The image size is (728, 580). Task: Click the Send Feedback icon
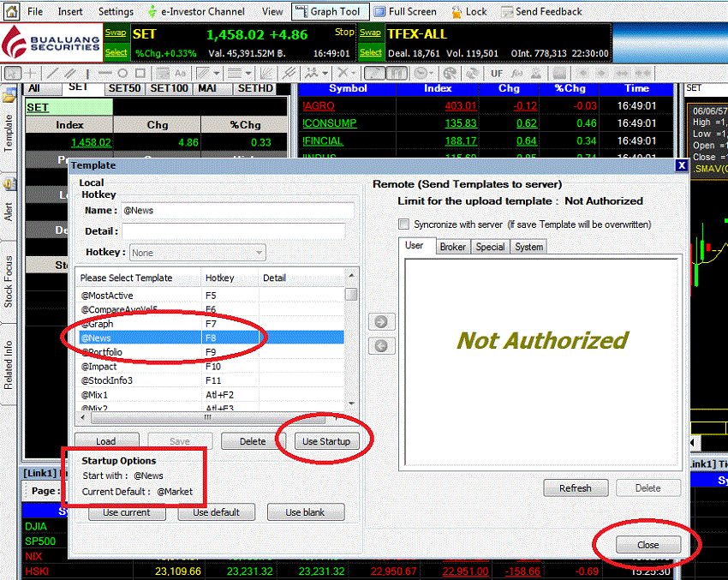[507, 12]
